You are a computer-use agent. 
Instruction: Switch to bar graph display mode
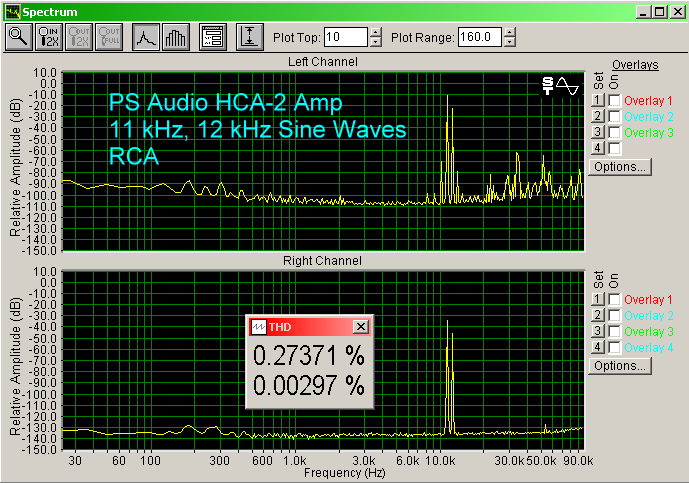point(175,37)
